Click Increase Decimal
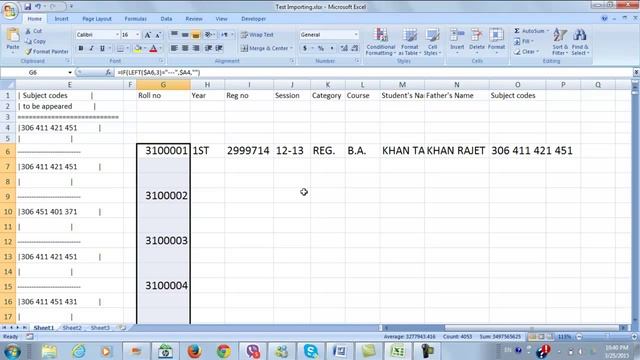The width and height of the screenshot is (640, 360). (x=344, y=48)
